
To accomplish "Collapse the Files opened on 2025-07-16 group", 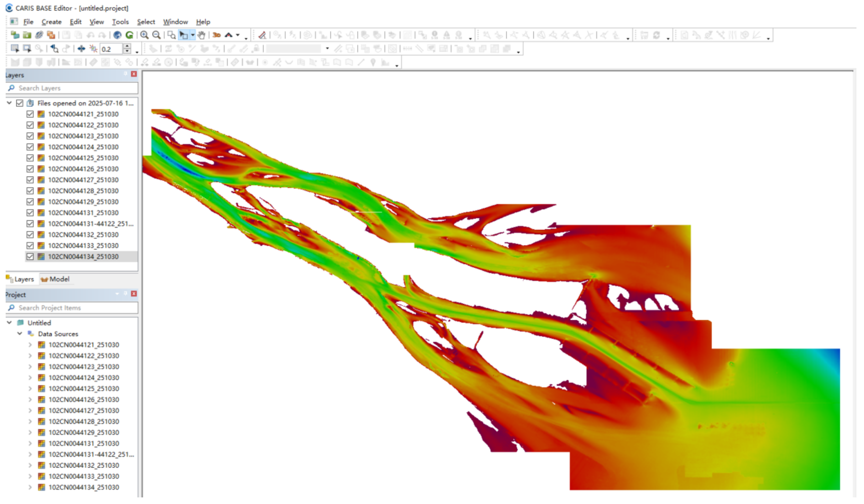I will pos(9,103).
